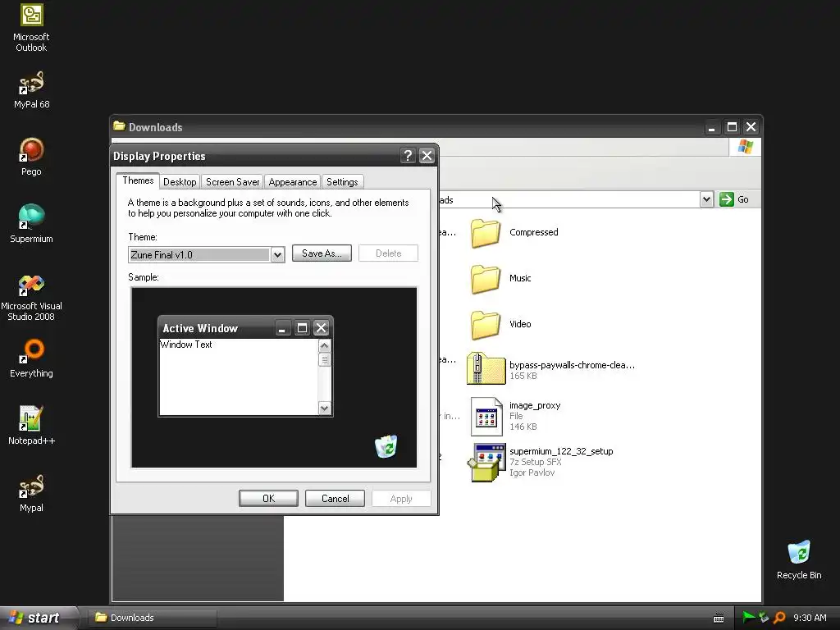Click the Downloads window title folder icon

click(119, 126)
